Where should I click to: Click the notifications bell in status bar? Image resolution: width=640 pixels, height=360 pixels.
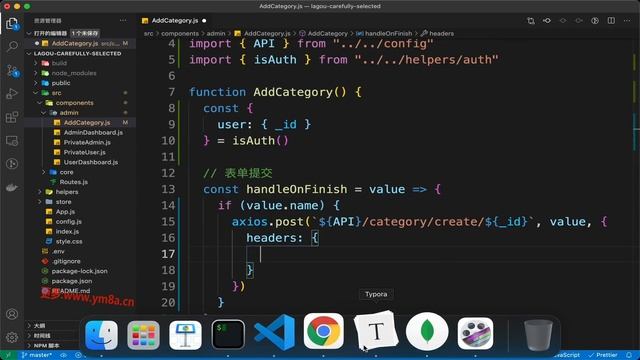(x=629, y=355)
